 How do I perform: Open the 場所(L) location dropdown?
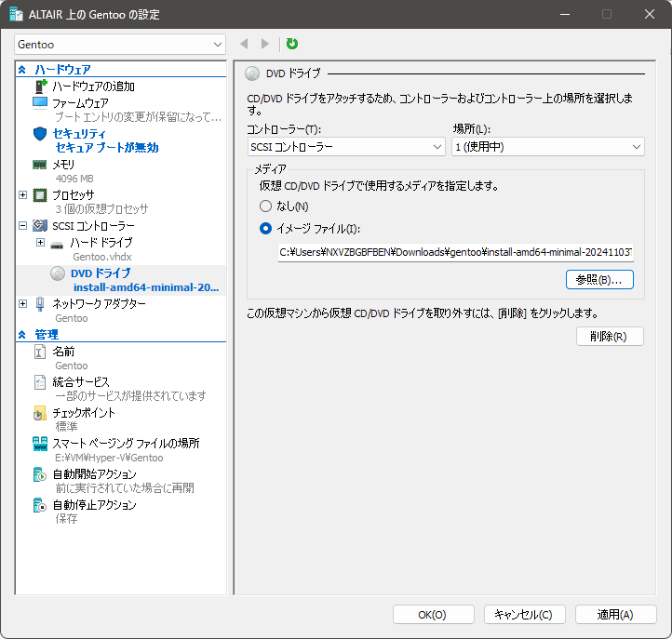click(x=548, y=147)
